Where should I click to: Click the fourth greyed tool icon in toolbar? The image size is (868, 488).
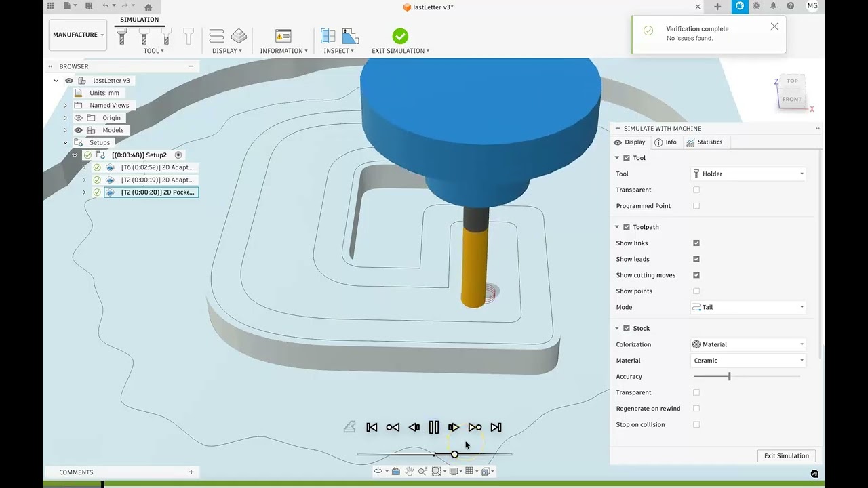pos(189,36)
